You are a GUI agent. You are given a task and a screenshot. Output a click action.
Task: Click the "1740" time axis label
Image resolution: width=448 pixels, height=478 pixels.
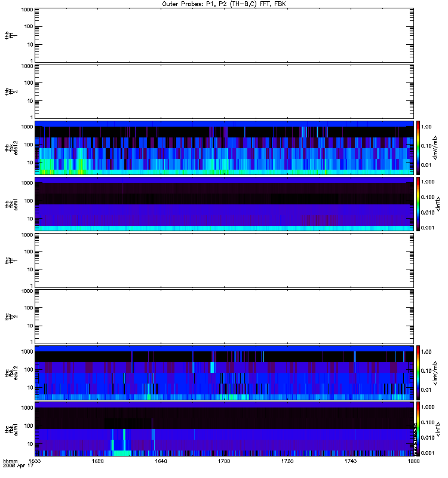(x=351, y=461)
